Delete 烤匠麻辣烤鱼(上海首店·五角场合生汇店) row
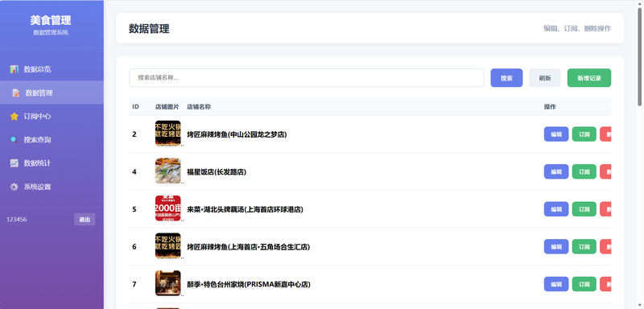The width and height of the screenshot is (644, 309). [606, 246]
